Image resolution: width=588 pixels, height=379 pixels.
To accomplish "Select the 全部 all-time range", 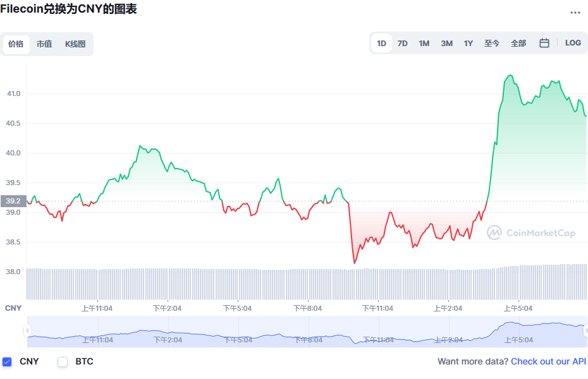I will click(x=518, y=44).
